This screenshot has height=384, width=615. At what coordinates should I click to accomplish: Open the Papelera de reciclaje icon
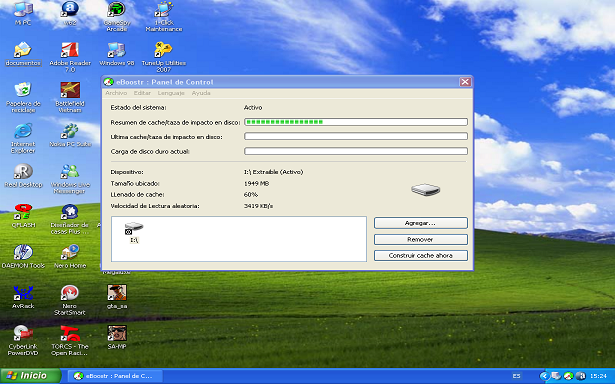(23, 97)
